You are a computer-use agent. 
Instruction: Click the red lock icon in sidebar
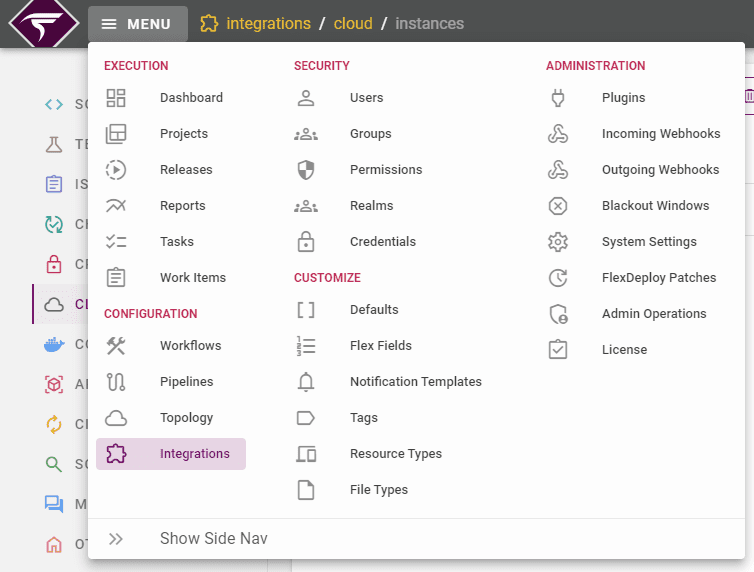(54, 264)
